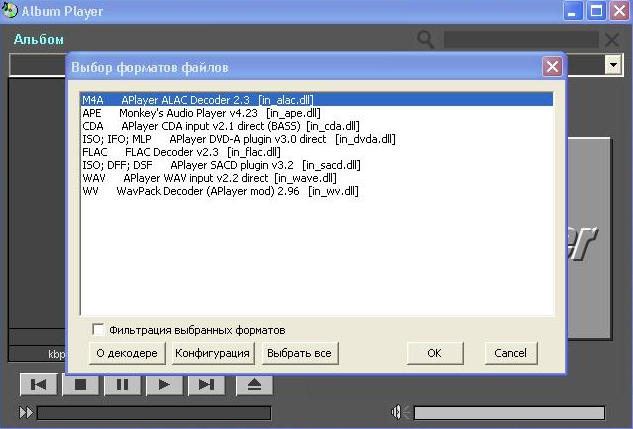Enable Фильтрация выбранных форматов checkbox
The width and height of the screenshot is (633, 429).
[98, 329]
